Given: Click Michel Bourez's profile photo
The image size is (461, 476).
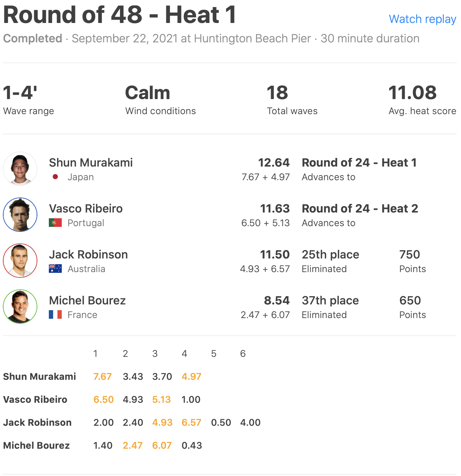Looking at the screenshot, I should tap(20, 307).
